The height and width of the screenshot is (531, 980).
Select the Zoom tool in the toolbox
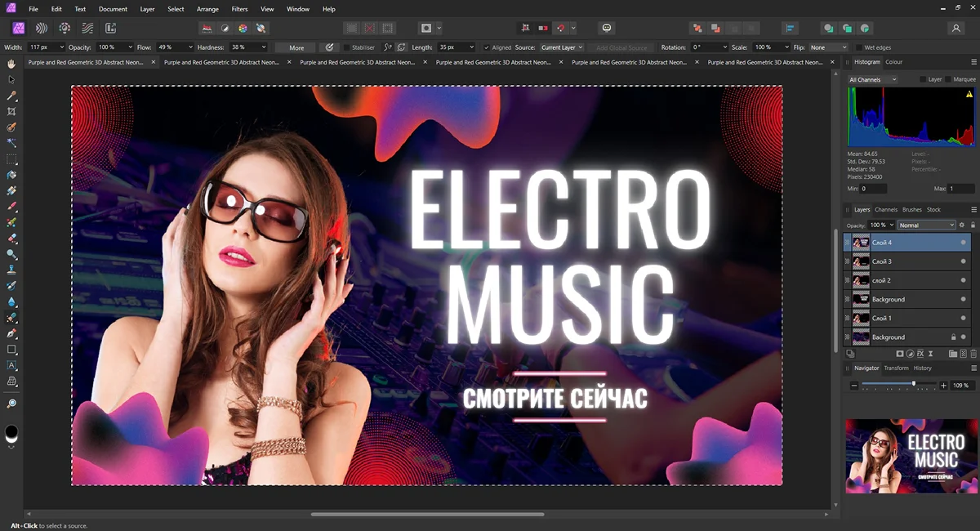point(11,404)
